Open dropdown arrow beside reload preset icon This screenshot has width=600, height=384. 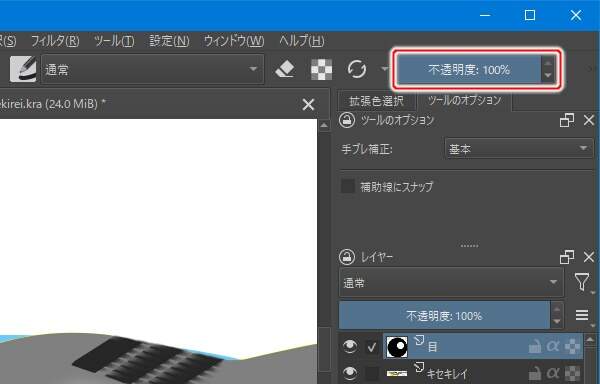point(384,69)
